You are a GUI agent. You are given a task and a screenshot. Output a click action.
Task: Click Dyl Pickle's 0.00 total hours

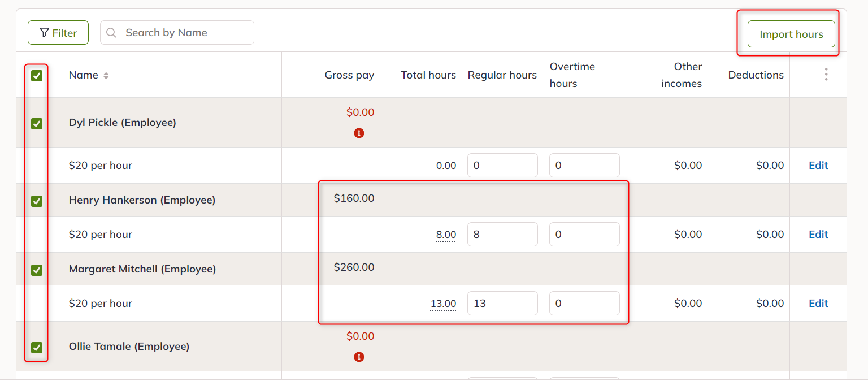[446, 166]
